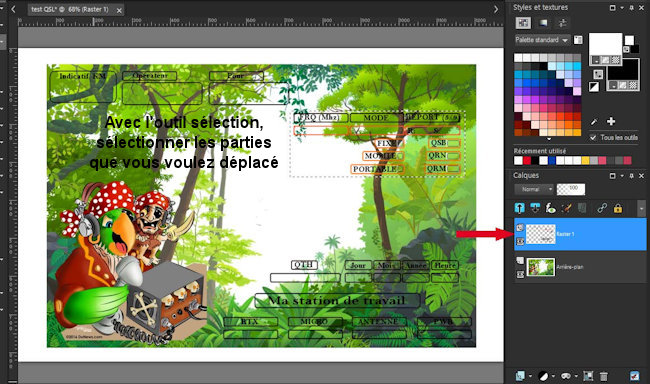Open the Palette standard dropdown
Viewport: 650px width, 384px height.
coord(542,40)
